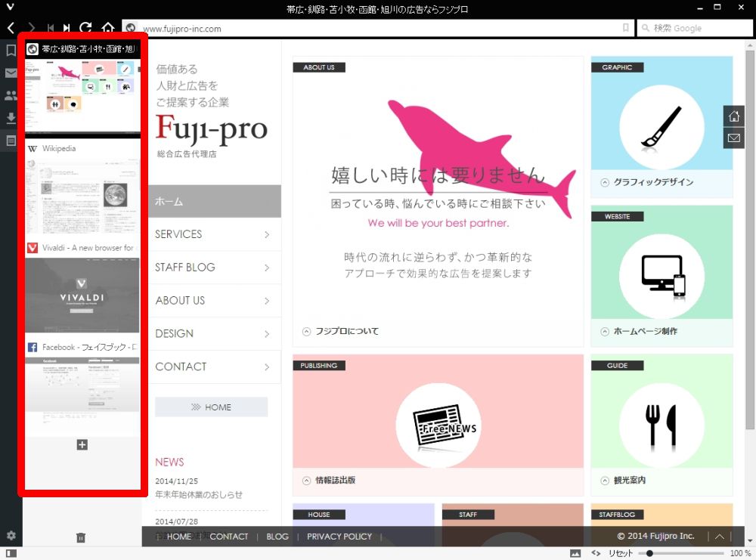Open SERVICES in the site menu

click(x=215, y=234)
